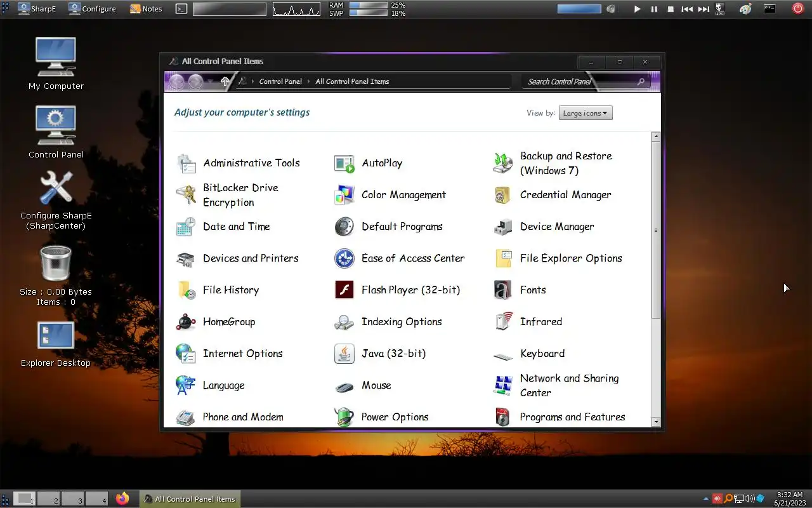
Task: Open the Configure menu in top bar
Action: point(93,9)
